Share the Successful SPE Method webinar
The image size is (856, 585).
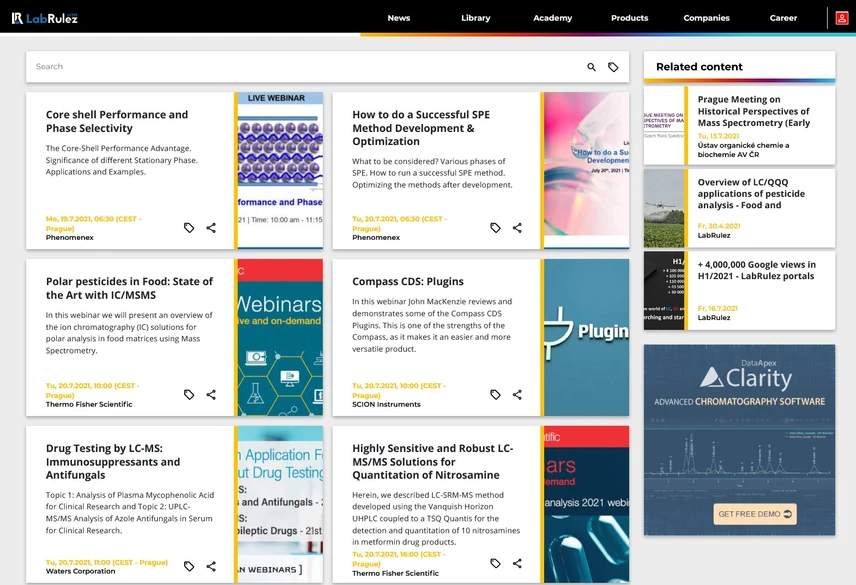click(517, 228)
